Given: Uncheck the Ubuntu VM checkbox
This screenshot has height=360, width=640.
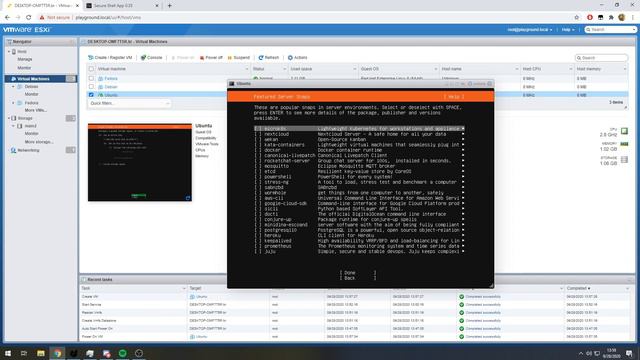Looking at the screenshot, I should [x=91, y=95].
